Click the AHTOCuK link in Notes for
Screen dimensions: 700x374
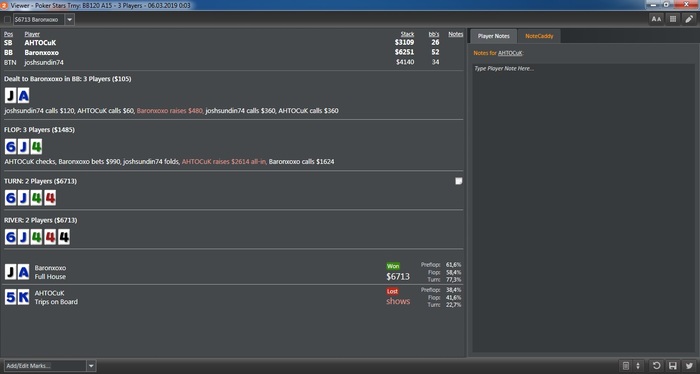[510, 53]
